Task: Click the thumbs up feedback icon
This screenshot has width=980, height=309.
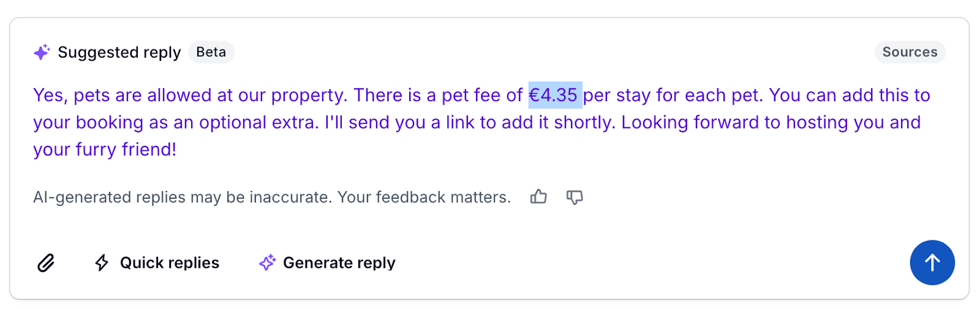Action: point(538,197)
